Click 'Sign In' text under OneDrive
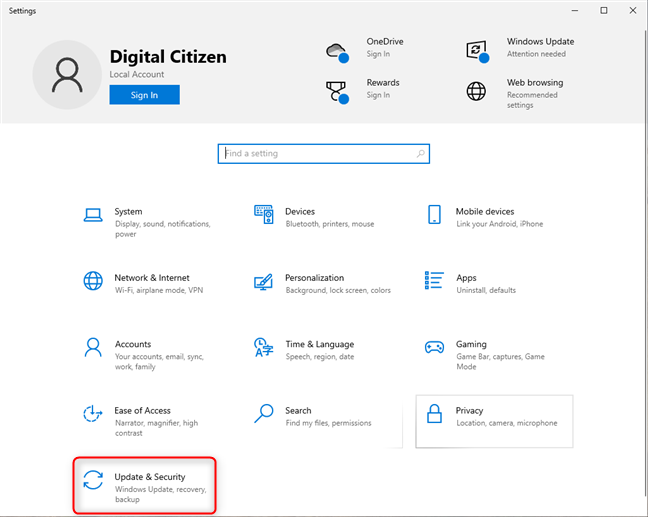Viewport: 648px width, 517px height. click(x=378, y=54)
